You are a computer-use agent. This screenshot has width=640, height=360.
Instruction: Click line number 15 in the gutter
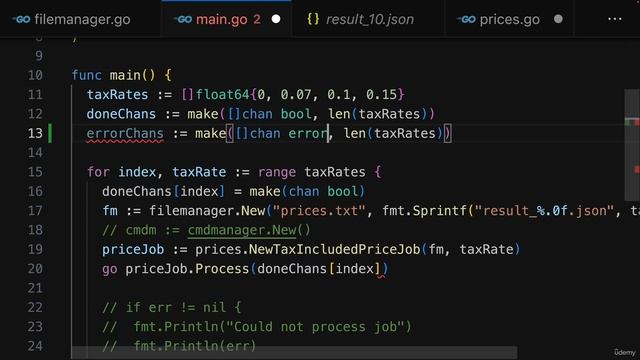pos(35,172)
